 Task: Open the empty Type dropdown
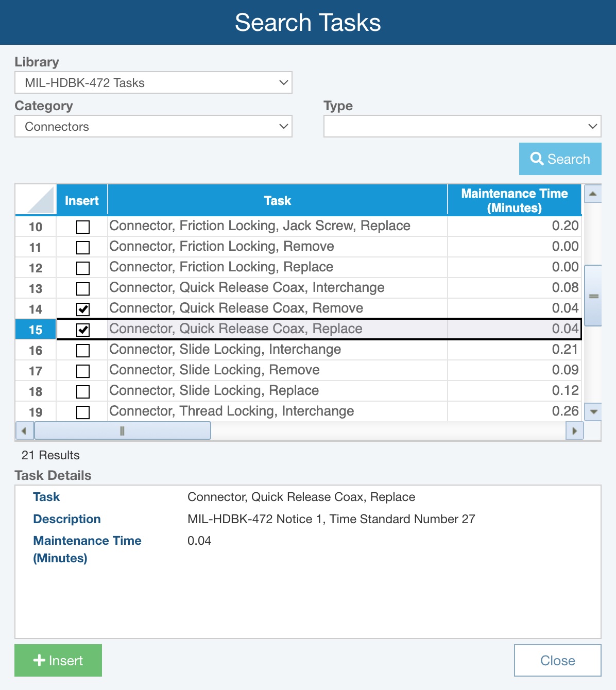[x=462, y=126]
